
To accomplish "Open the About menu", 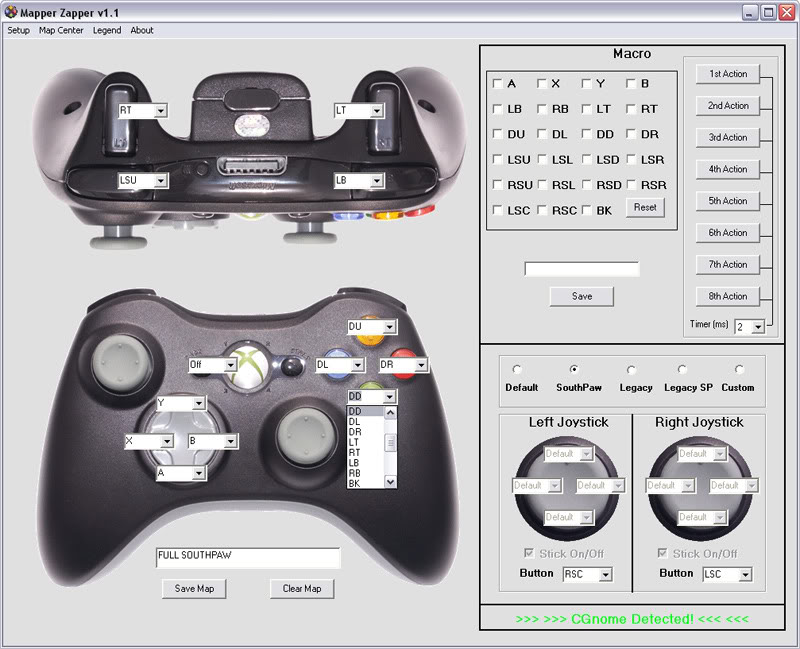I will [x=142, y=30].
